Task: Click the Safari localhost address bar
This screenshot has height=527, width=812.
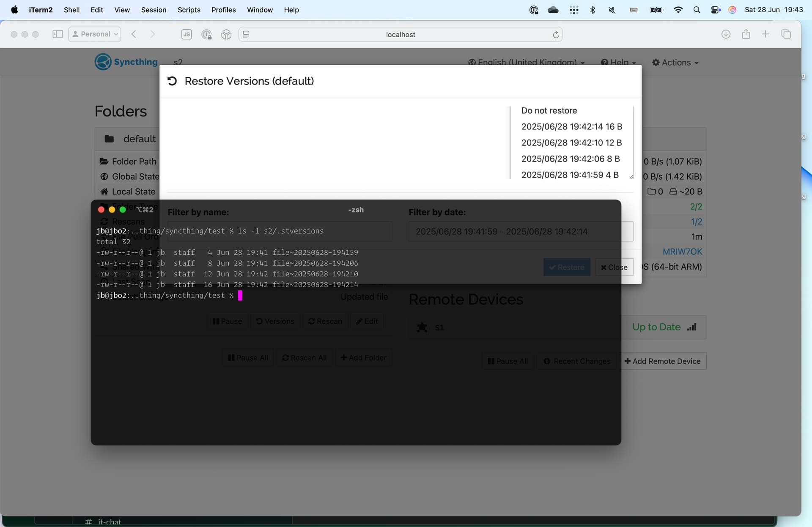Action: pyautogui.click(x=401, y=34)
